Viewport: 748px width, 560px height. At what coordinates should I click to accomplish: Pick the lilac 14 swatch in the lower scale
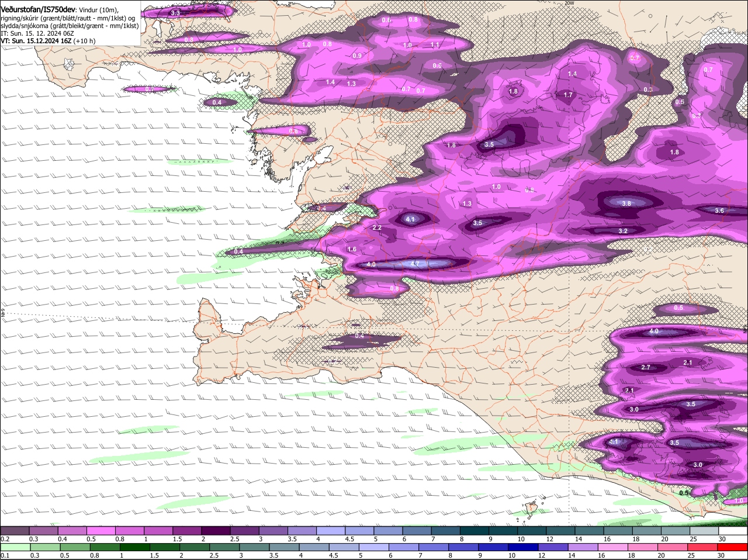click(x=584, y=547)
